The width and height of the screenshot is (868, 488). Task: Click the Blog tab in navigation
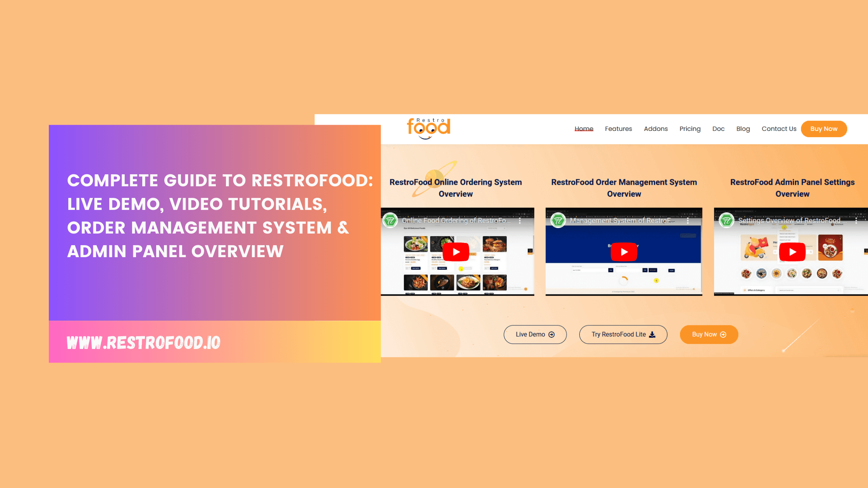coord(743,128)
